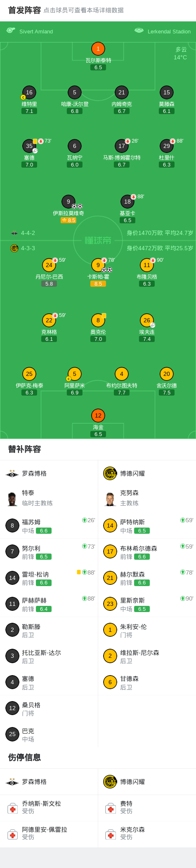Open injured player 费特 entry
The width and height of the screenshot is (196, 868).
pyautogui.click(x=147, y=808)
